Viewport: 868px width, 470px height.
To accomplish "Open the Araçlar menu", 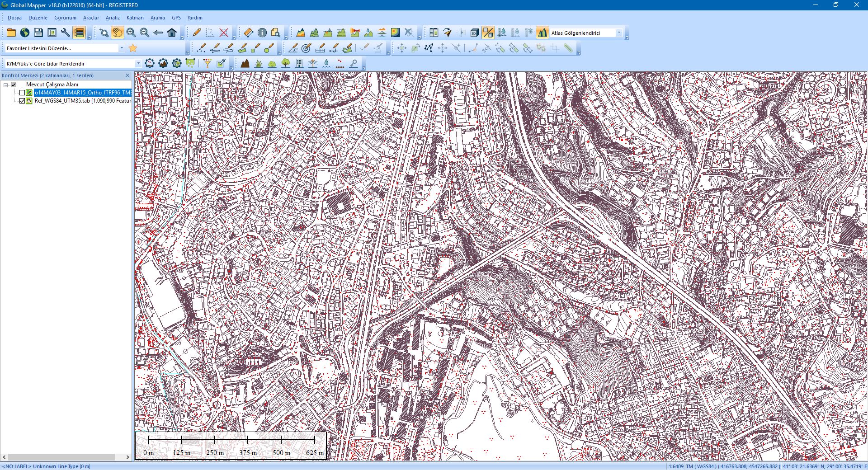I will pos(91,18).
